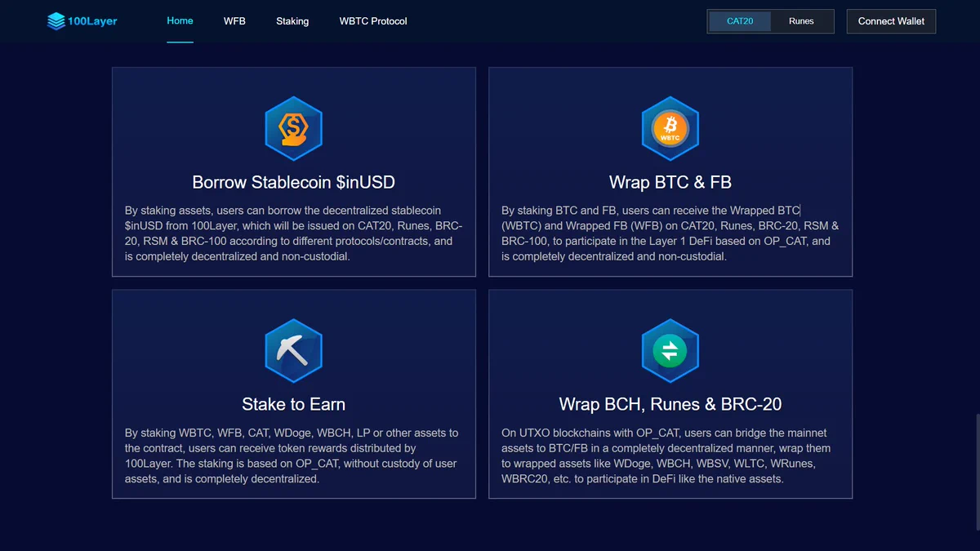Click the Wrap BTC & FB heading
The image size is (980, 551).
click(x=670, y=181)
